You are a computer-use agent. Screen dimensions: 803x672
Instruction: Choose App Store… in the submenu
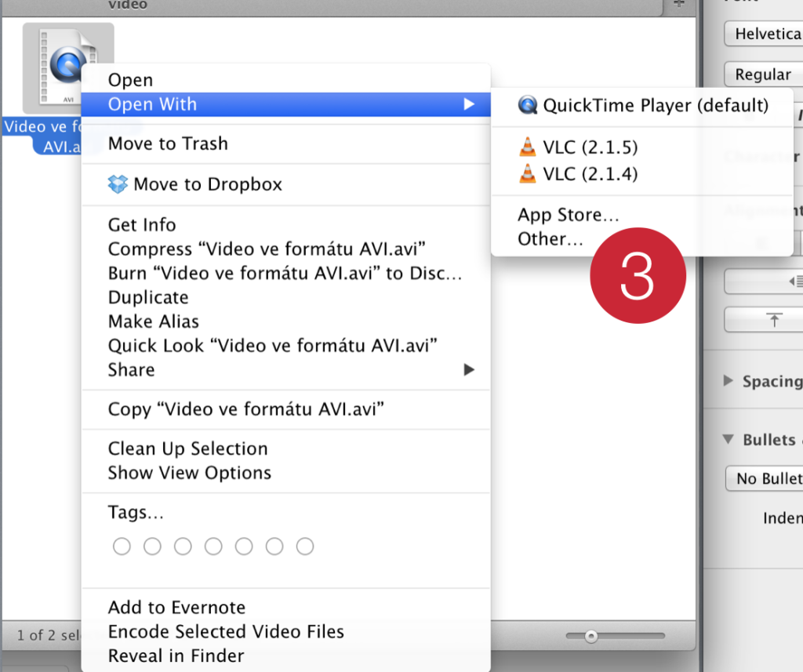pos(642,215)
